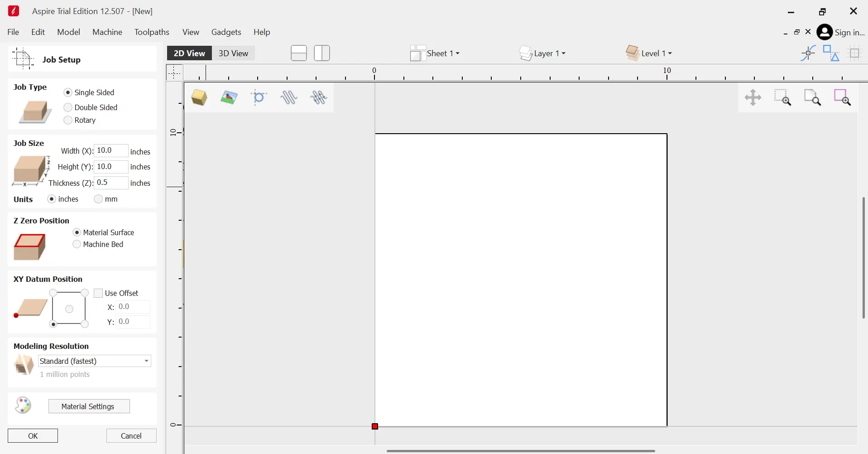Viewport: 868px width, 454px height.
Task: Select the Double Sided job type
Action: [x=67, y=107]
